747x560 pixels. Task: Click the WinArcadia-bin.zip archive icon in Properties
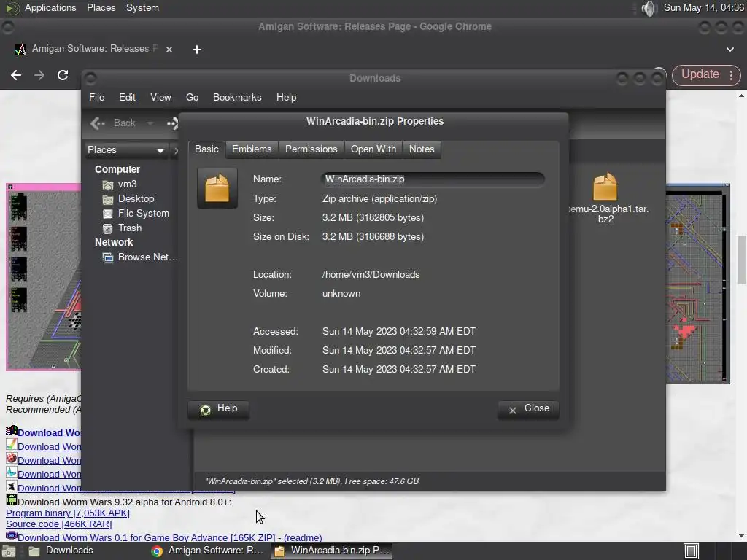(217, 188)
